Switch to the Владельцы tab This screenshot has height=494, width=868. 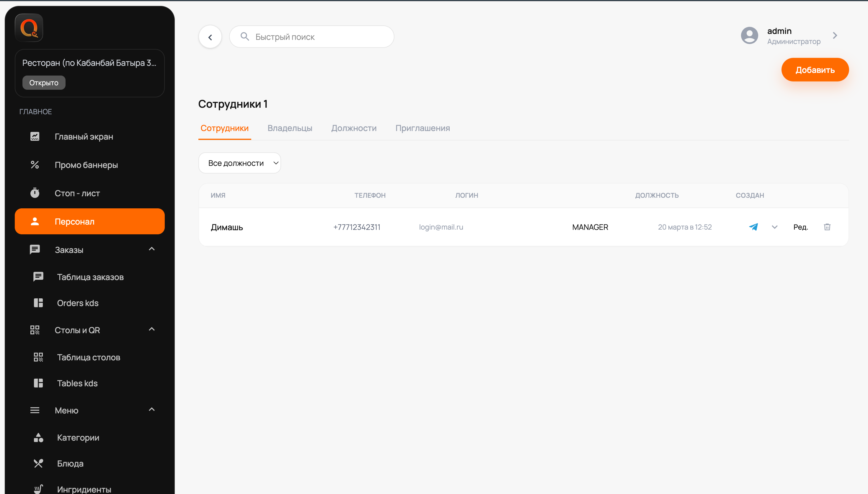point(290,128)
